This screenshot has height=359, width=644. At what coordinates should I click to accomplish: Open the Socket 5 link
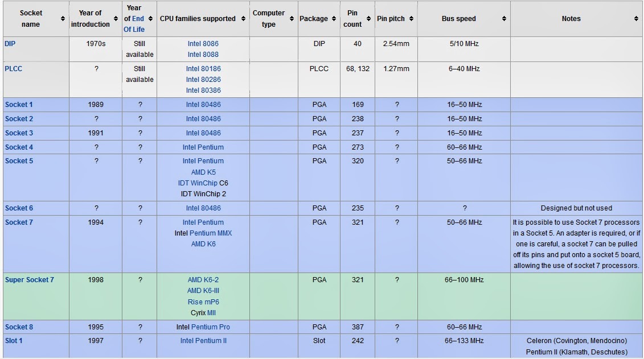pos(19,161)
